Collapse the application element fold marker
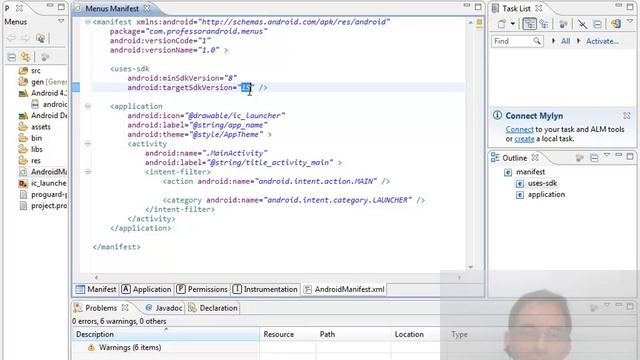Image resolution: width=640 pixels, height=360 pixels. click(x=88, y=106)
